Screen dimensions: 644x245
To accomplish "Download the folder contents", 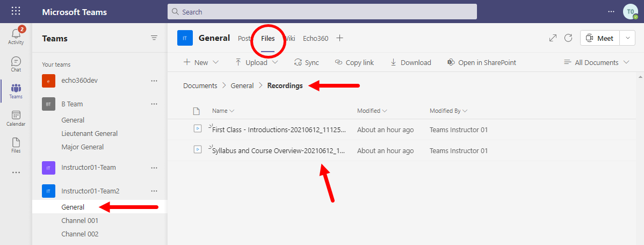I will point(410,62).
